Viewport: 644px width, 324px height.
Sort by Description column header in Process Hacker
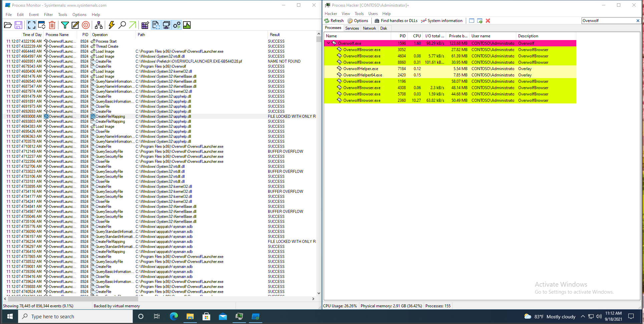tap(546, 36)
